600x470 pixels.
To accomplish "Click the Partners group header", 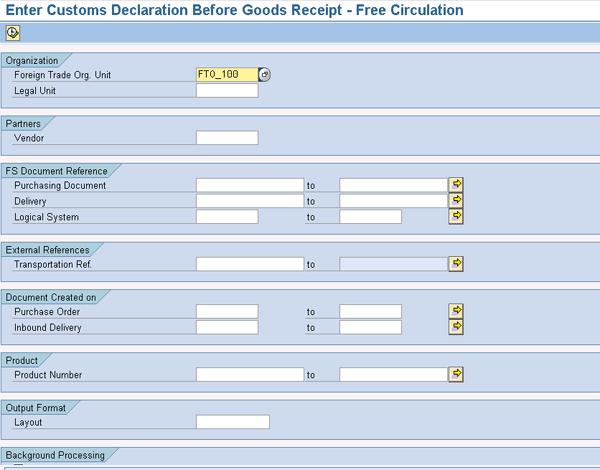I will (x=23, y=124).
